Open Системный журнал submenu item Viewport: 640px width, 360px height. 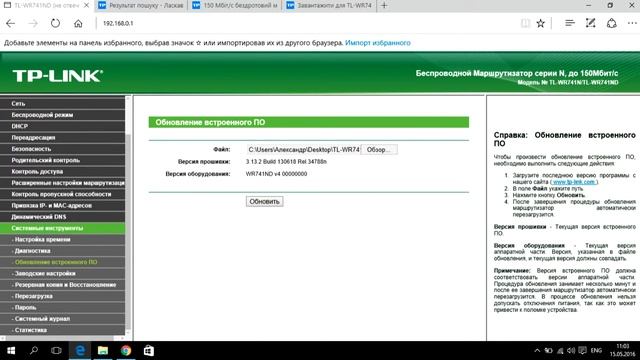coord(62,319)
